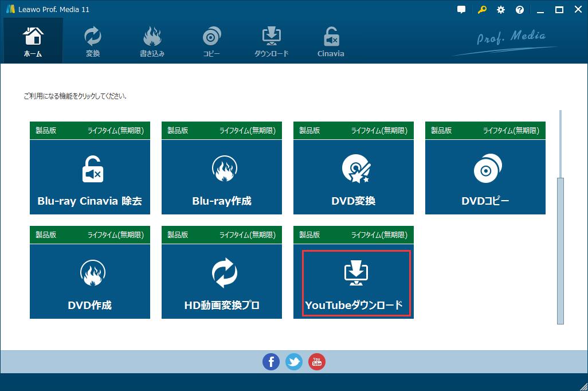Screen dimensions: 588x391
Task: Start the DVD変換 function
Action: point(353,177)
